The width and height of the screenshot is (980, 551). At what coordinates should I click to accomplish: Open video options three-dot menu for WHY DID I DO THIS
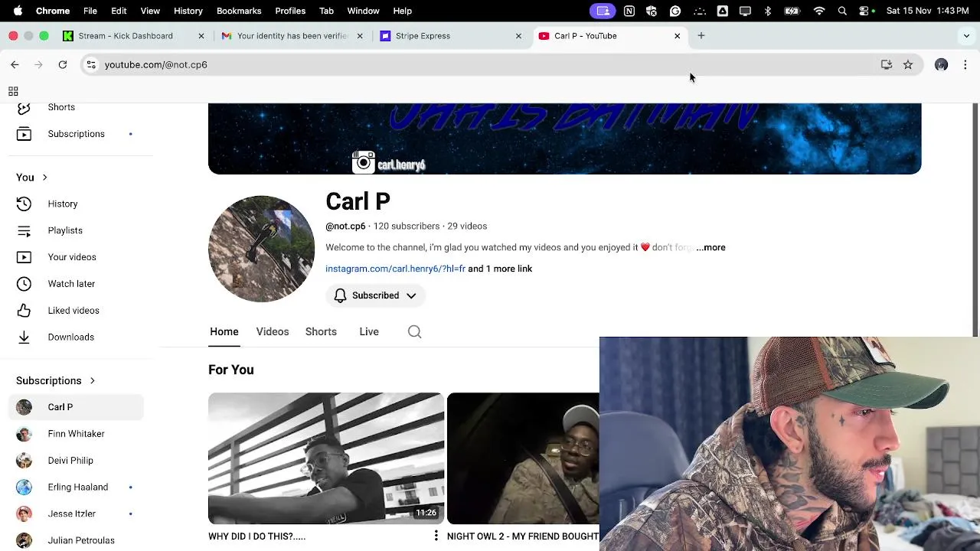click(x=436, y=536)
